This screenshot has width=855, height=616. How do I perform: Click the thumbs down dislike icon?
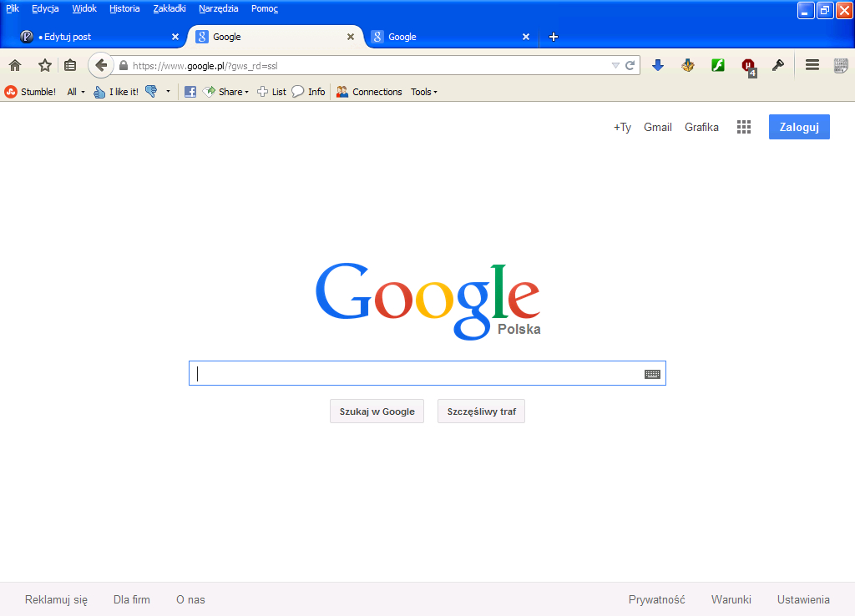(x=151, y=92)
